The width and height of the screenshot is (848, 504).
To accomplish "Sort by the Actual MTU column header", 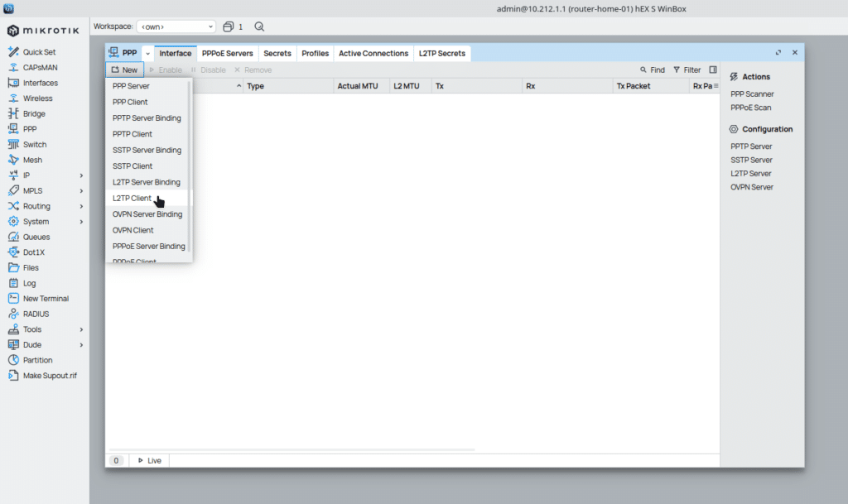I will [x=361, y=86].
